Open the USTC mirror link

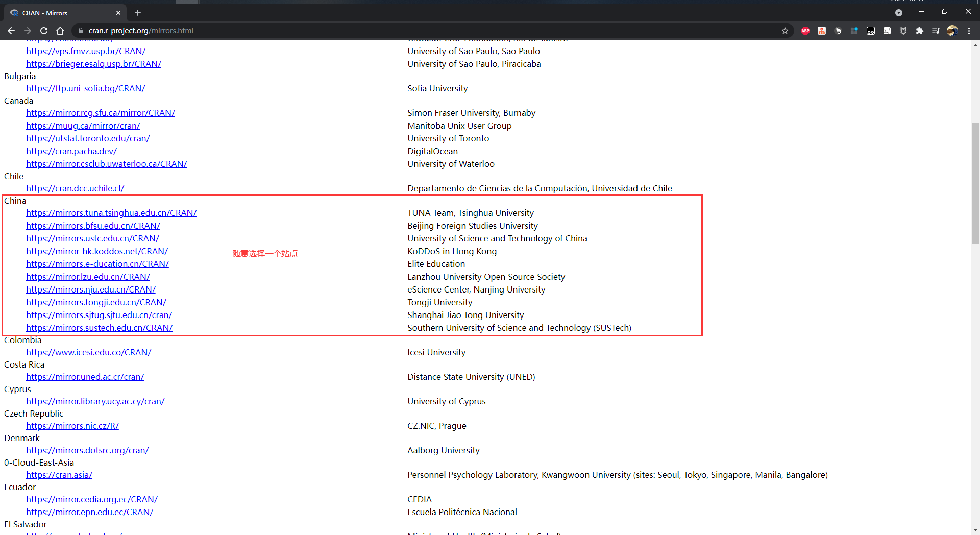click(92, 238)
